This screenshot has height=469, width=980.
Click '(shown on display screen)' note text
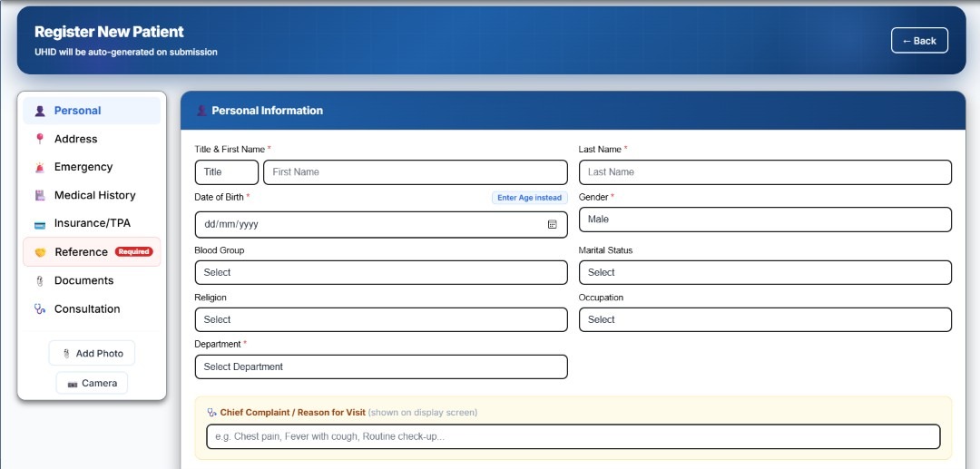pos(423,413)
